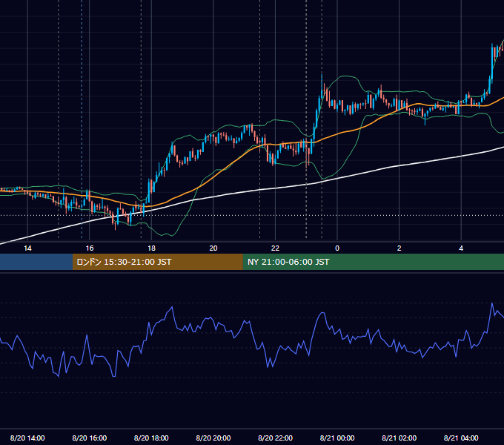Select the 8/21 04:00 time label

(x=461, y=438)
